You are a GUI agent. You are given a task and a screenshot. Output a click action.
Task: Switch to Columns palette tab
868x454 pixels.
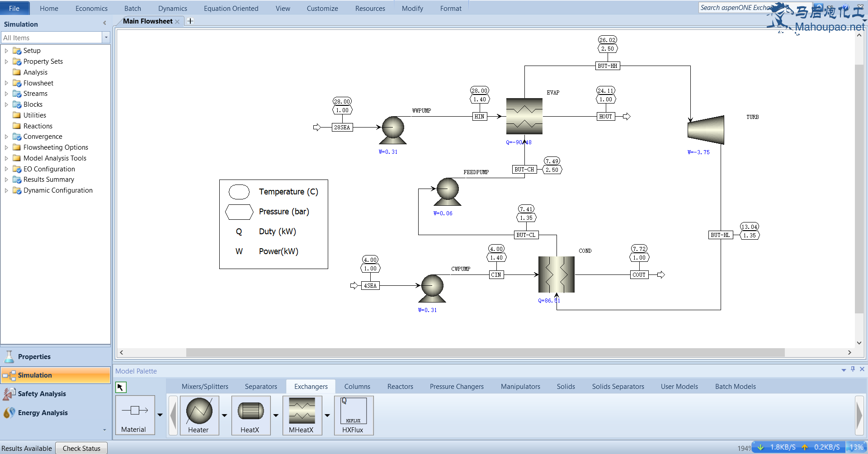tap(357, 386)
